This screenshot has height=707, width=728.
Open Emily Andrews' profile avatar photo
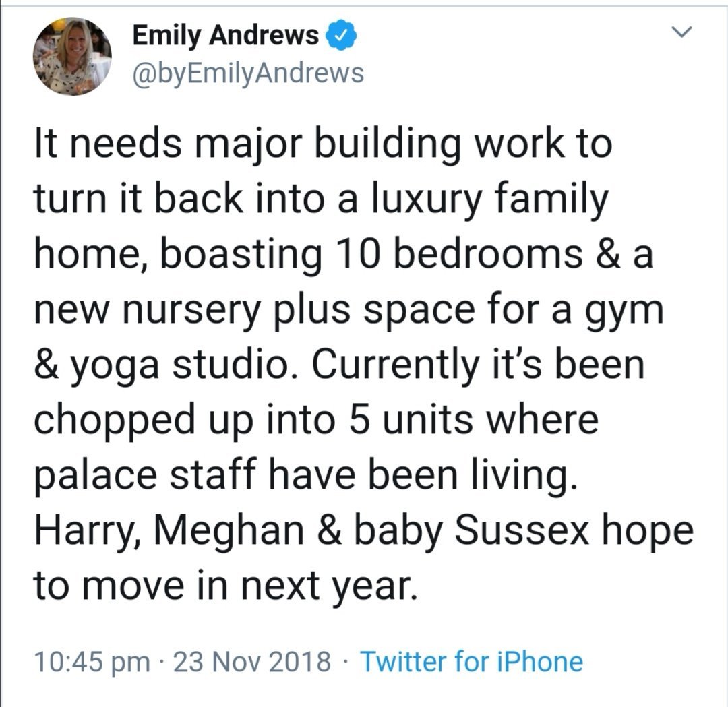coord(72,55)
